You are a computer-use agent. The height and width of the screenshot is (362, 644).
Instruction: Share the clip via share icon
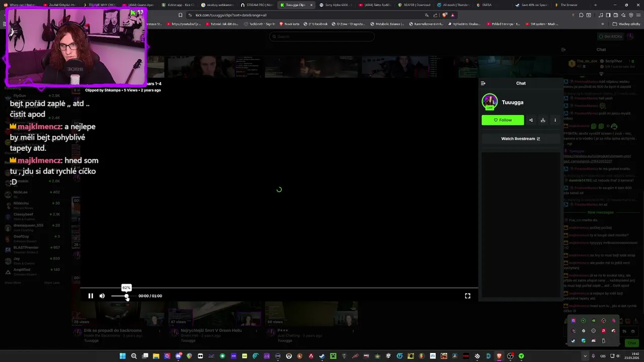click(x=531, y=120)
